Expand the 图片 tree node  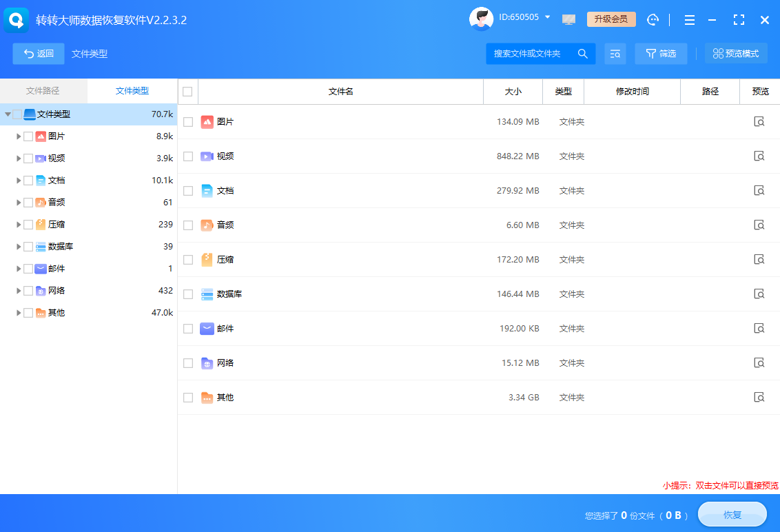(19, 136)
